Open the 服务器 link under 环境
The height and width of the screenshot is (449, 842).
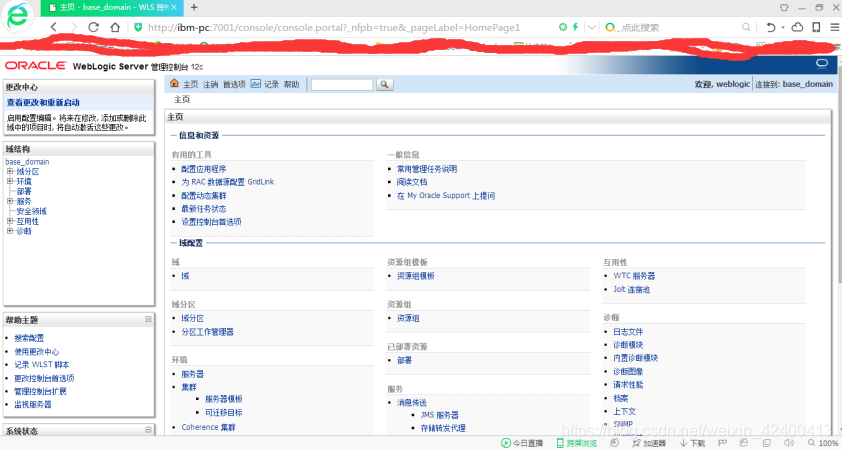coord(193,374)
